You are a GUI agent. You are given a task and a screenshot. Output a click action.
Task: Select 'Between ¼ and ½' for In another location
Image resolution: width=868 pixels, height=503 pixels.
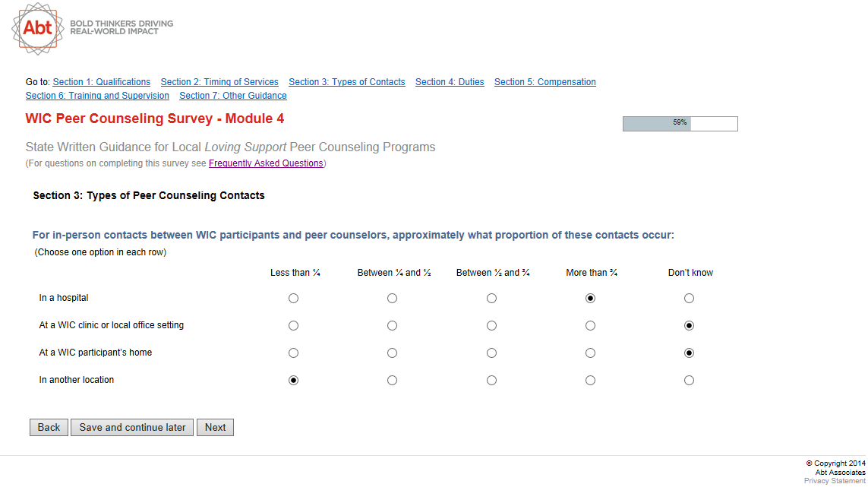[x=392, y=381]
